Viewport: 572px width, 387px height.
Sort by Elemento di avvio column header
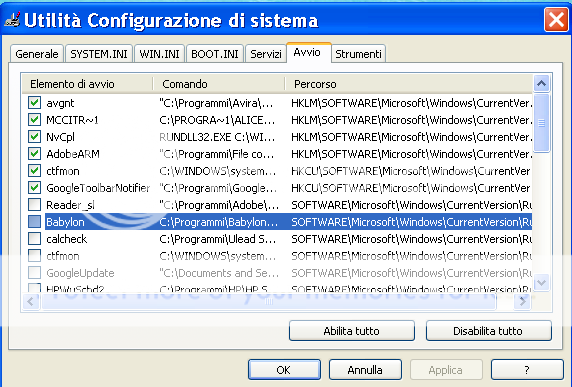click(87, 84)
